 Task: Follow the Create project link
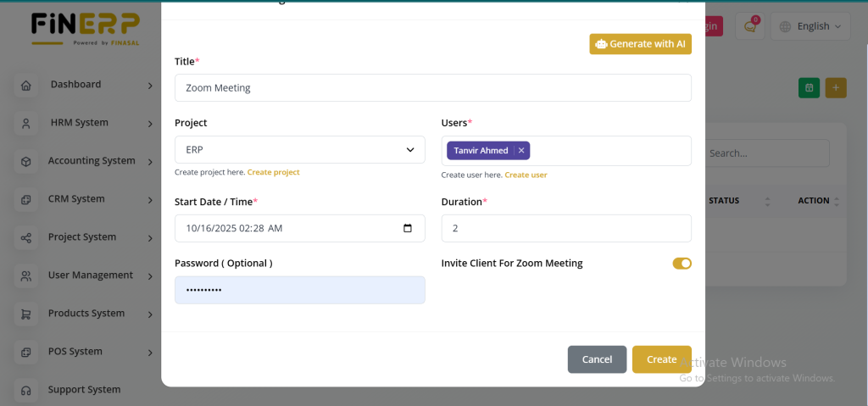(273, 172)
